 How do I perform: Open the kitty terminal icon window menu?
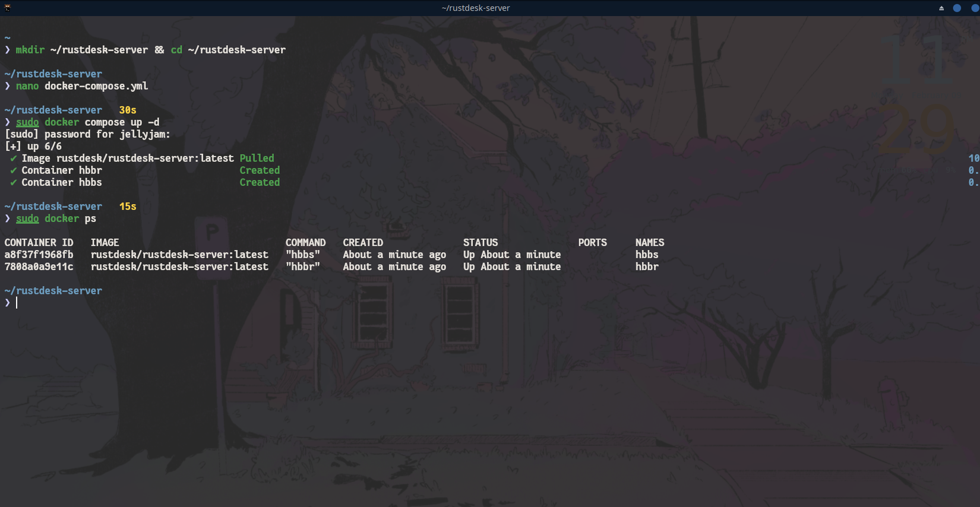(8, 8)
